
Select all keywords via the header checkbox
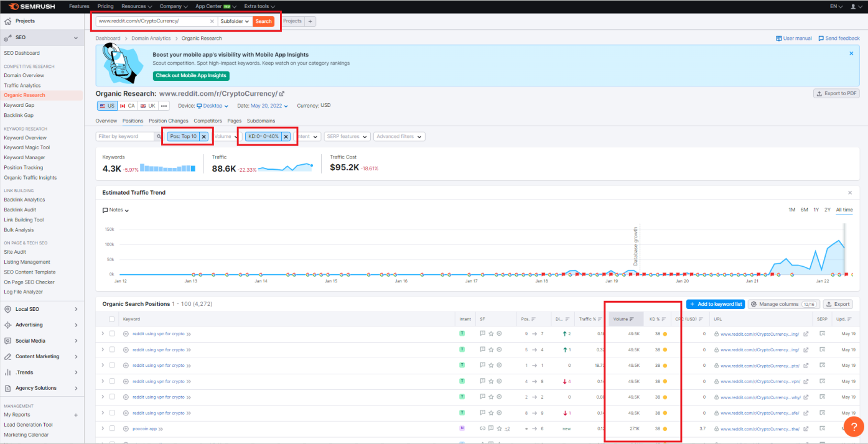pyautogui.click(x=111, y=318)
